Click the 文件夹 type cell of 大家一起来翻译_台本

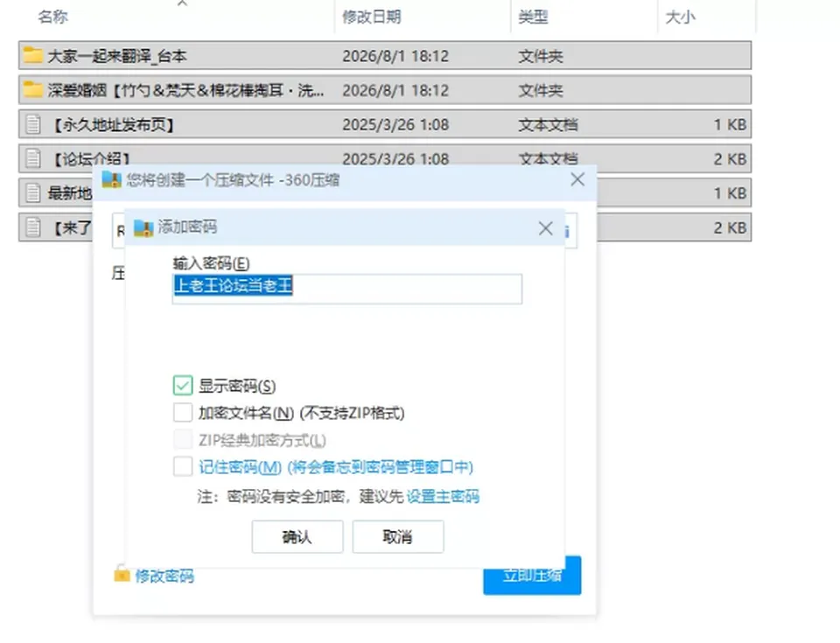point(541,56)
